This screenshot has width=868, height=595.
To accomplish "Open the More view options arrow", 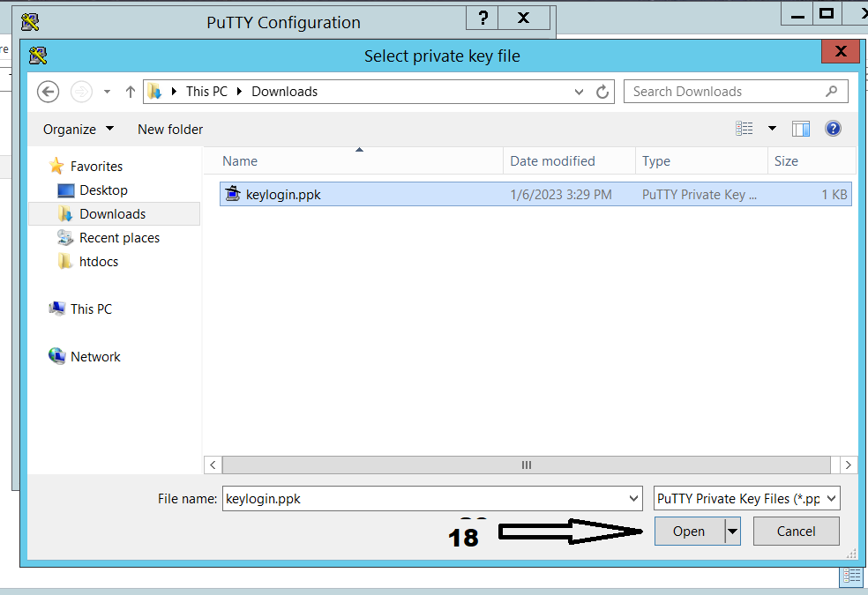I will pyautogui.click(x=772, y=129).
